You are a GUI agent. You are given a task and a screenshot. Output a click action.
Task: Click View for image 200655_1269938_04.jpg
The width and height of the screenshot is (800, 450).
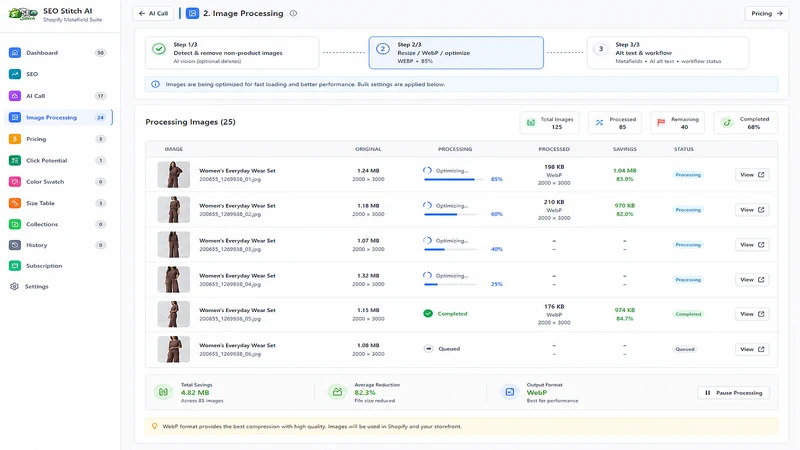(x=752, y=280)
